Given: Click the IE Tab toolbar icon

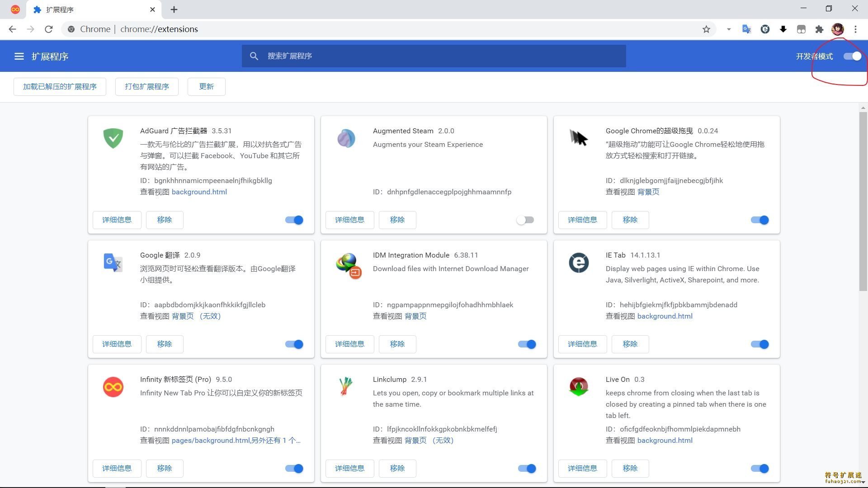Looking at the screenshot, I should (765, 29).
